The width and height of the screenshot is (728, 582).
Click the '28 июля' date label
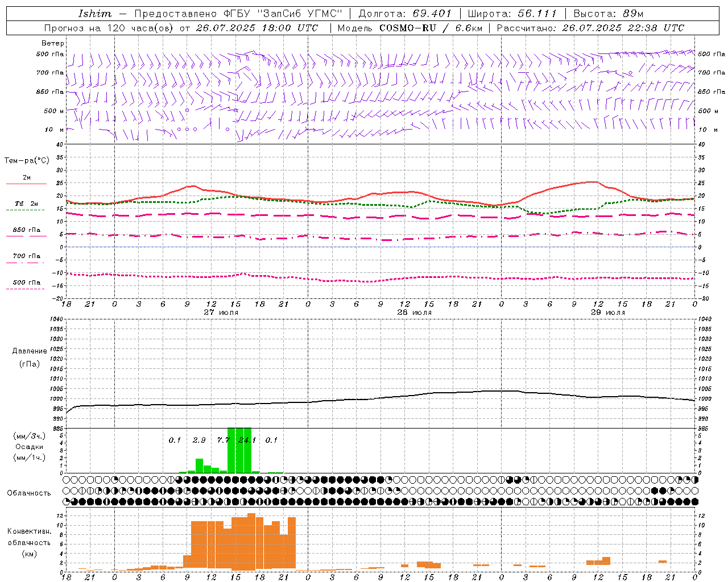coord(415,313)
